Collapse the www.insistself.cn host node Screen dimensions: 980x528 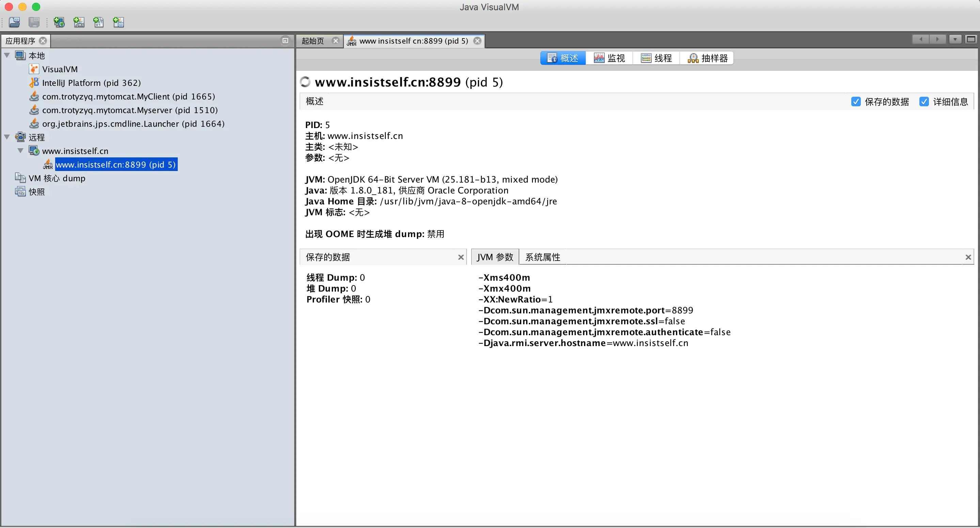click(x=20, y=151)
